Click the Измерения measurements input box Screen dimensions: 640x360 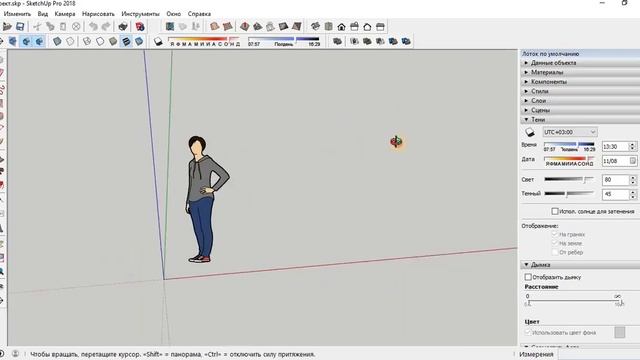coord(598,354)
